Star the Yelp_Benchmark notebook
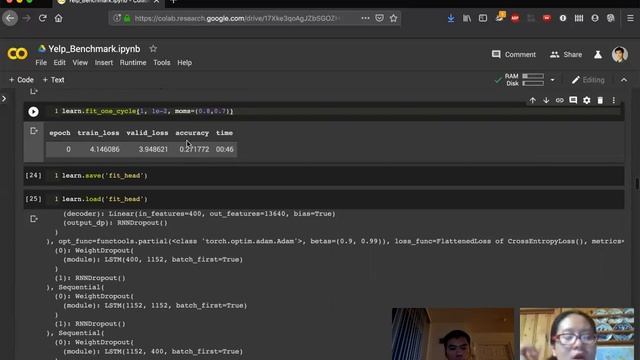640x360 pixels. (x=153, y=49)
